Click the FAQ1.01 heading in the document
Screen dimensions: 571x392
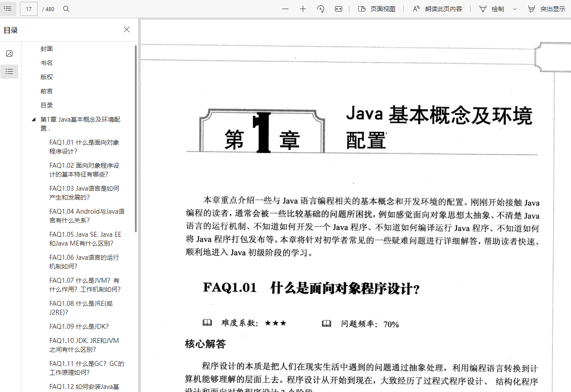pyautogui.click(x=311, y=288)
